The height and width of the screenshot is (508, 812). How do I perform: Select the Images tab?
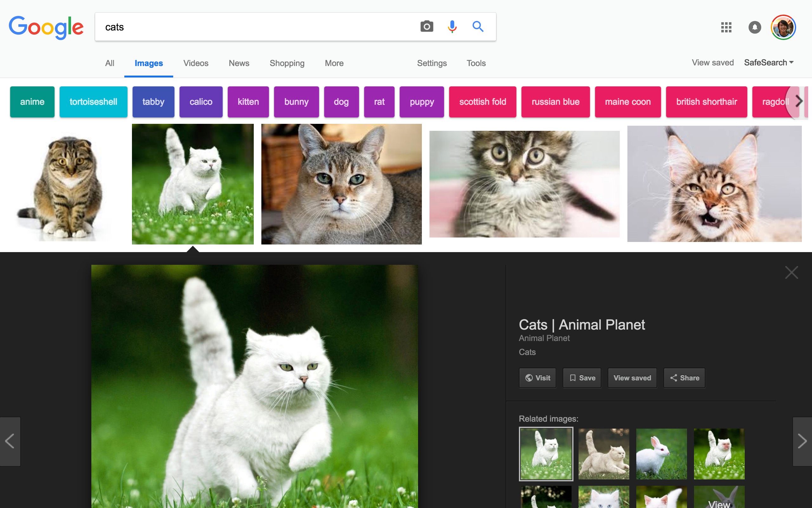tap(149, 63)
